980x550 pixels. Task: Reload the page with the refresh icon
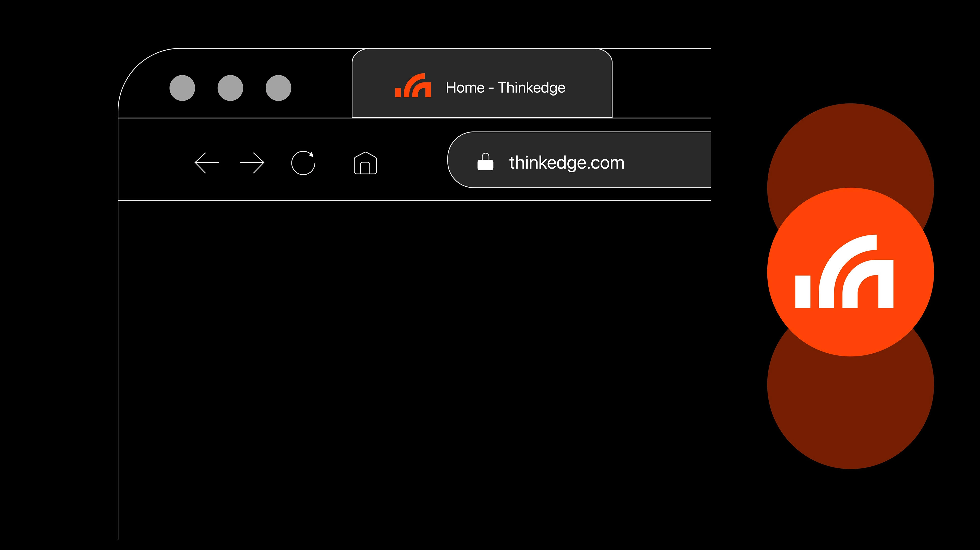click(x=303, y=163)
